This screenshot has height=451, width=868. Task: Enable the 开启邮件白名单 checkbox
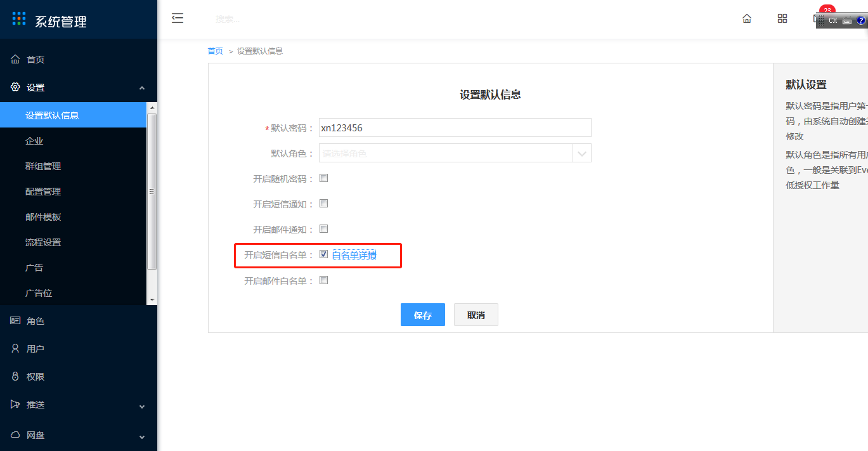pyautogui.click(x=324, y=280)
